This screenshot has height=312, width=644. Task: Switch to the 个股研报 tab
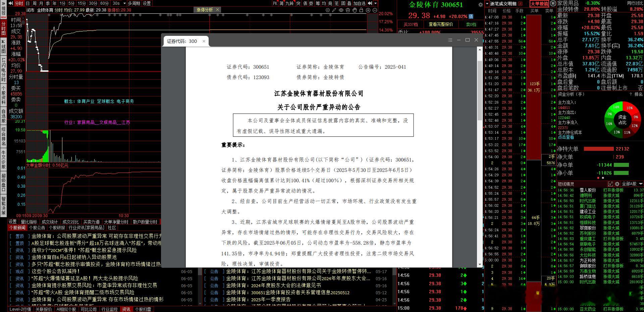[x=57, y=228]
